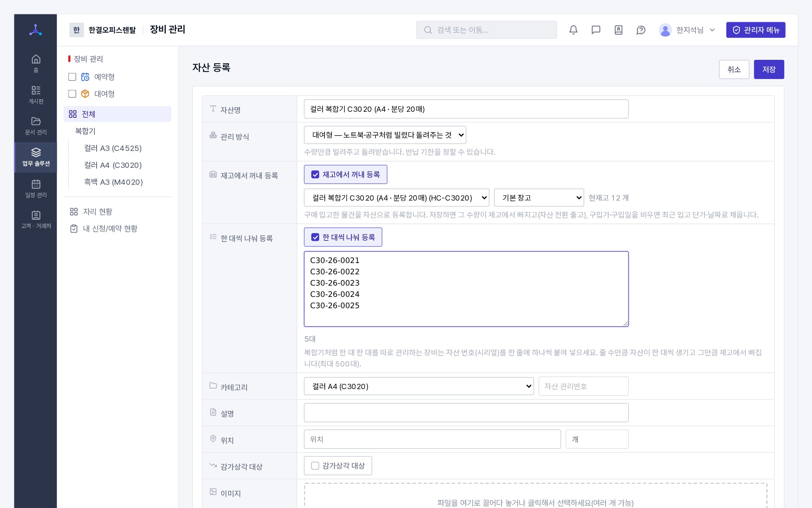Image resolution: width=812 pixels, height=508 pixels.
Task: Click the help question bubble icon
Action: tap(641, 30)
